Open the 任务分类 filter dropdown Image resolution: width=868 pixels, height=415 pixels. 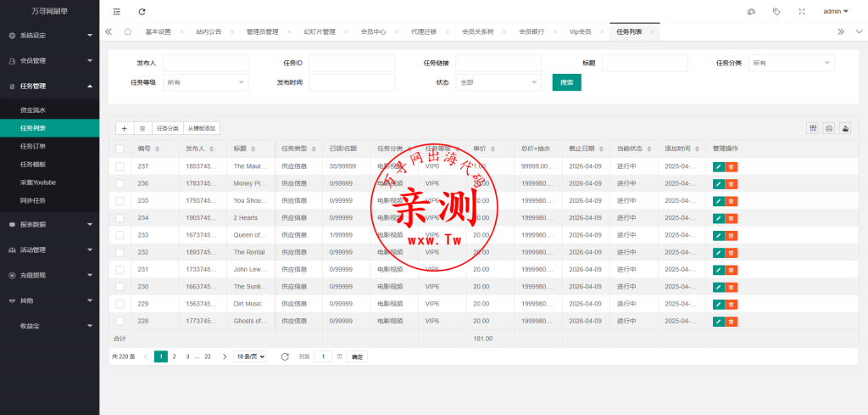(x=792, y=63)
